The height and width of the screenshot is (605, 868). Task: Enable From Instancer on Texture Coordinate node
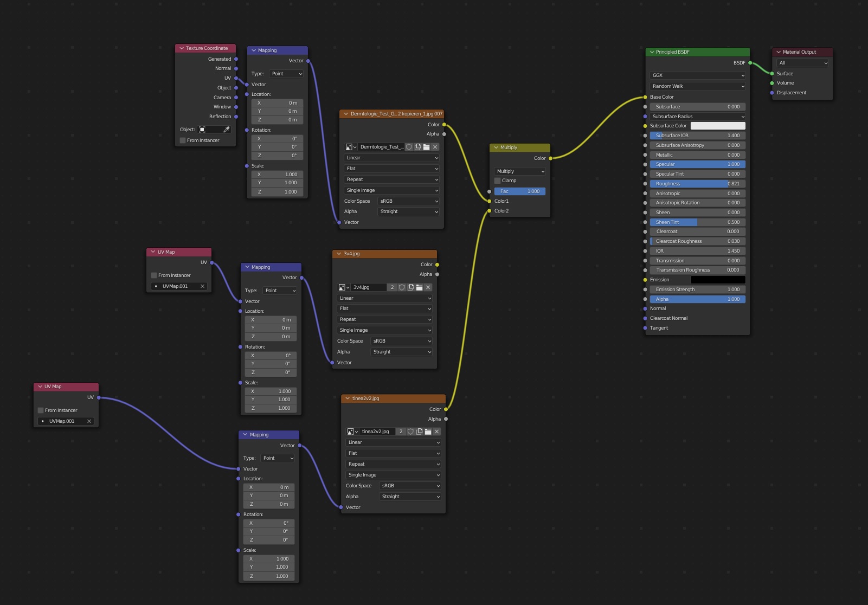183,140
